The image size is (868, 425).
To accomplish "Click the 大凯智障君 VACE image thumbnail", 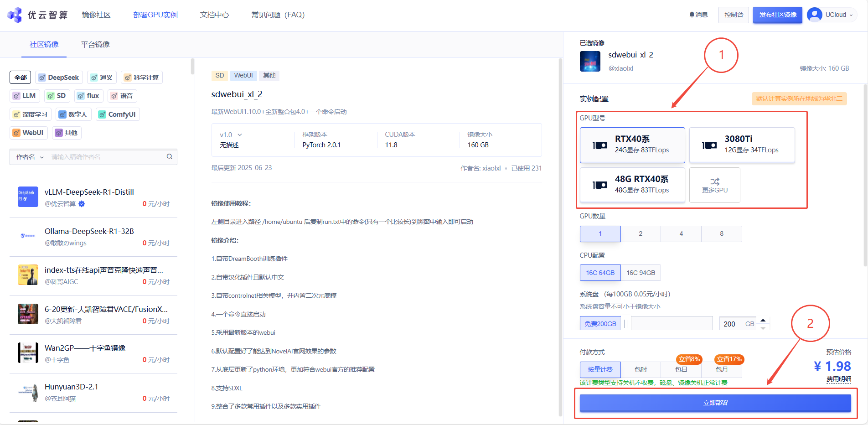I will pos(28,314).
